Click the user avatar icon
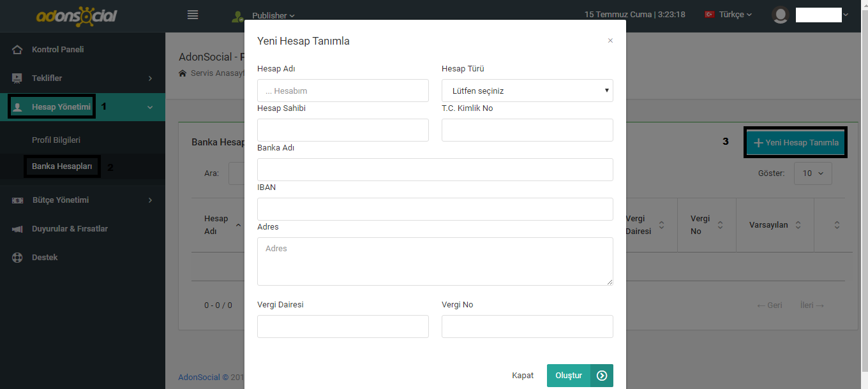Screen dimensions: 868x389 click(781, 15)
